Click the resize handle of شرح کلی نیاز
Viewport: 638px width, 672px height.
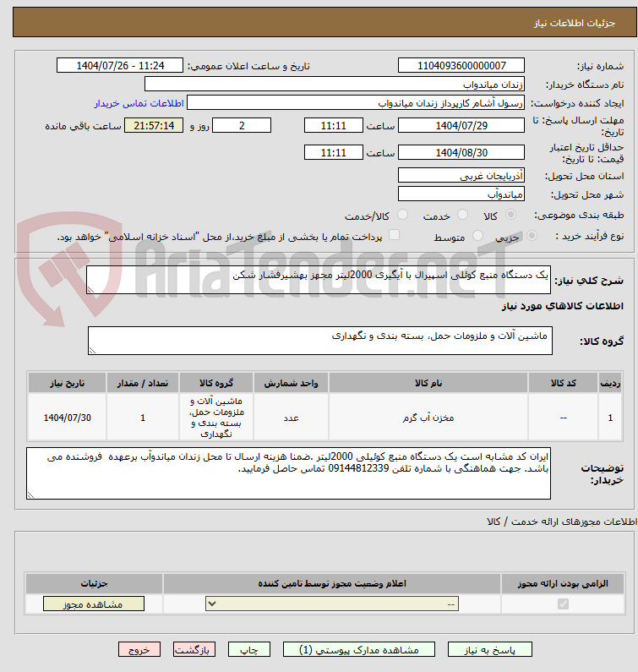(90, 290)
